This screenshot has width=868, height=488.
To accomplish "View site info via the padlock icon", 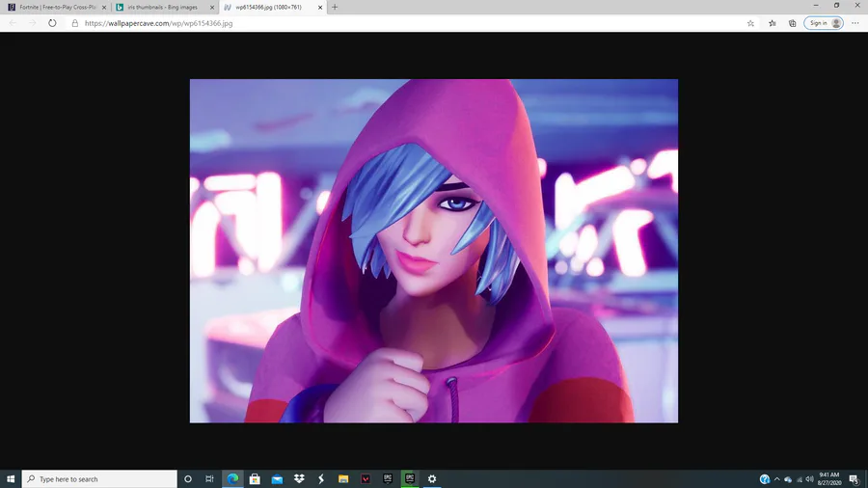I will 74,23.
